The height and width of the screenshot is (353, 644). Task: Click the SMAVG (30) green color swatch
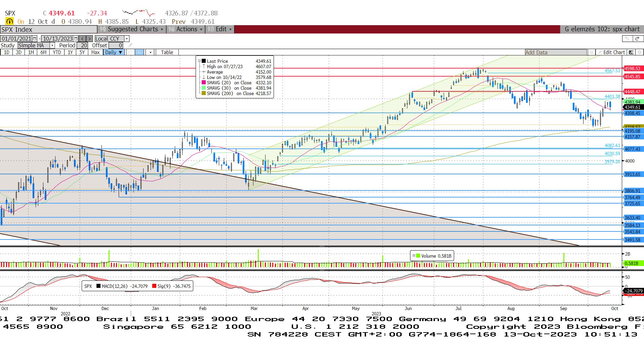click(x=204, y=88)
